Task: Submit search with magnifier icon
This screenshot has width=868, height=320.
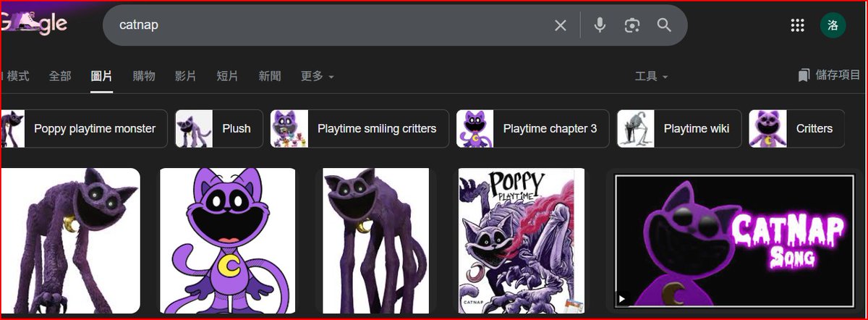Action: [x=664, y=25]
